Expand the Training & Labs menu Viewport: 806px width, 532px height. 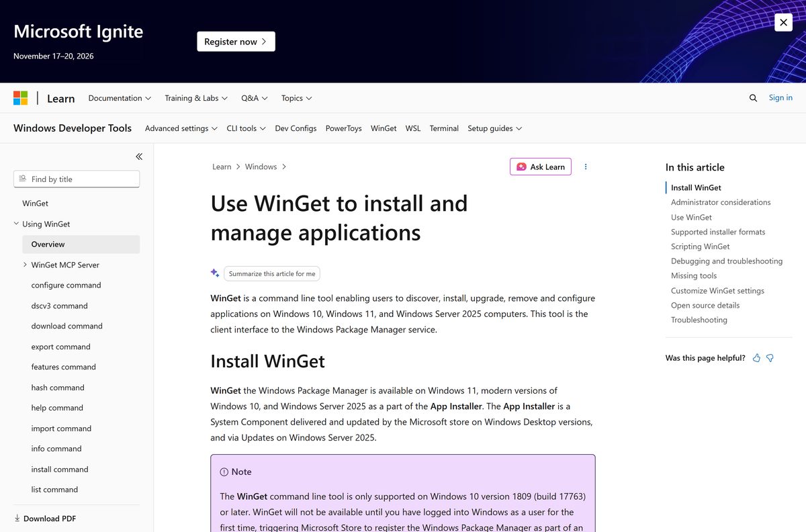point(196,98)
